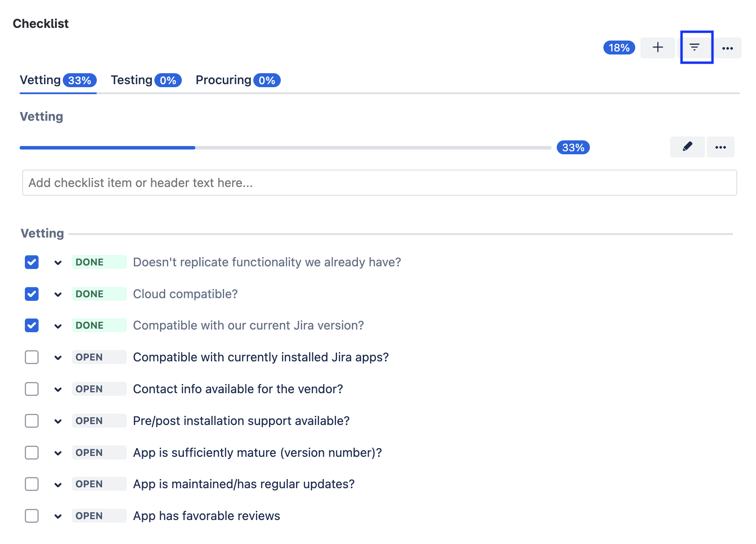Focus the 'Add checklist item' input field
This screenshot has height=544, width=756.
(x=379, y=183)
